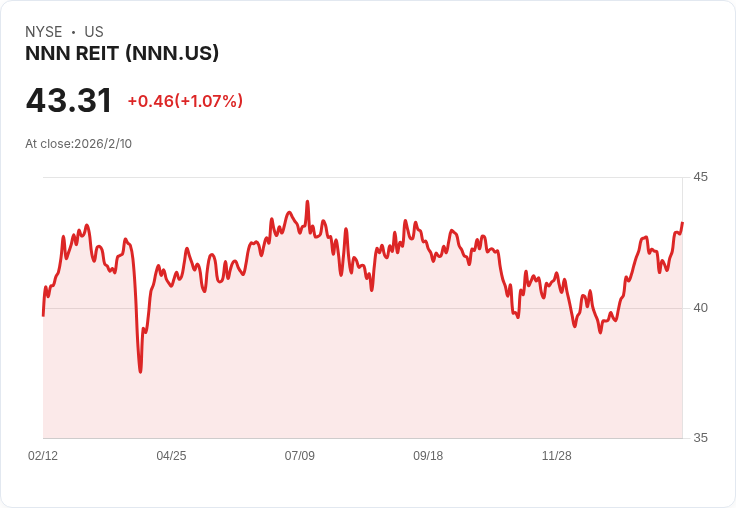736x508 pixels.
Task: Click the chart's deepest dip before 04/25
Action: click(x=140, y=372)
